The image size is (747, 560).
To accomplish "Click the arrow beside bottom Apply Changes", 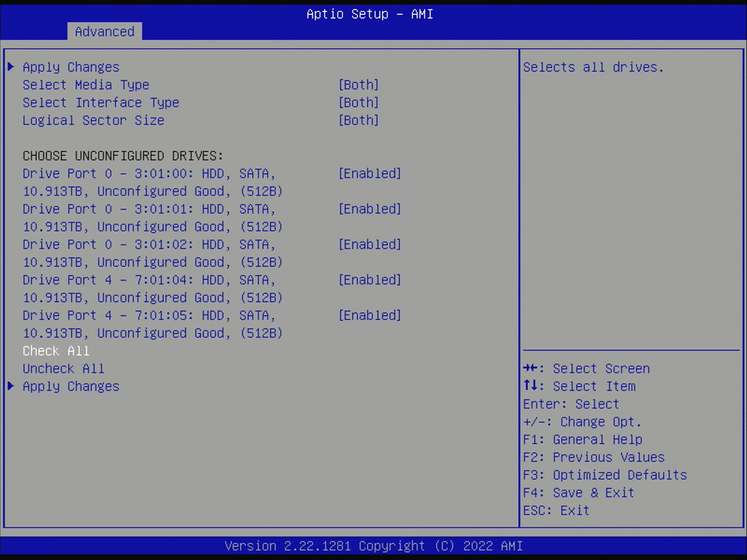I will tap(11, 386).
